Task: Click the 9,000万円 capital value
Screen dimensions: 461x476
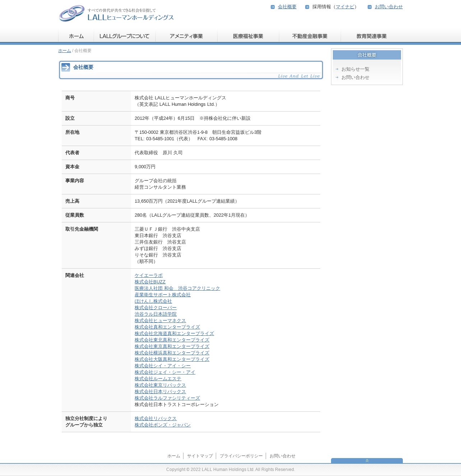Action: point(145,167)
